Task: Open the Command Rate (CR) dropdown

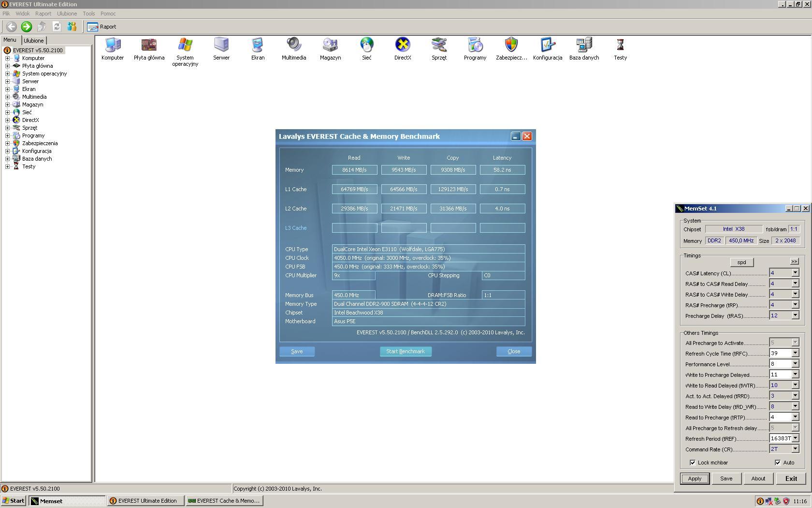Action: click(795, 449)
